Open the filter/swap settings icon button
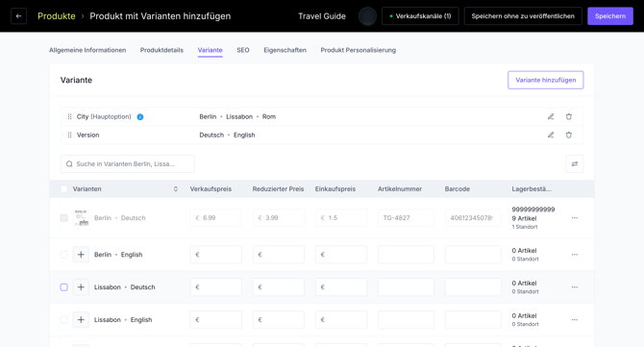The image size is (644, 347). coord(574,163)
